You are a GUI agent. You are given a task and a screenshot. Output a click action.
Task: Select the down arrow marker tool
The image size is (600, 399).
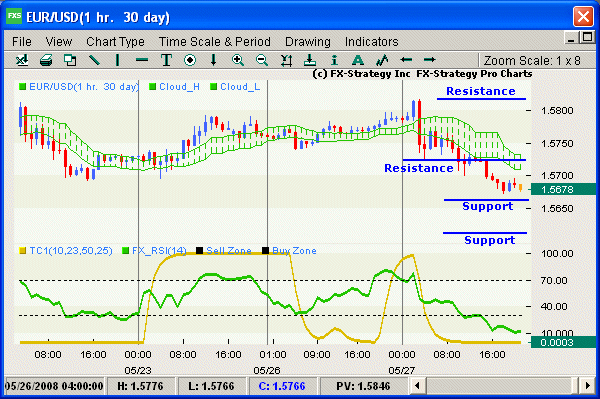(x=214, y=60)
